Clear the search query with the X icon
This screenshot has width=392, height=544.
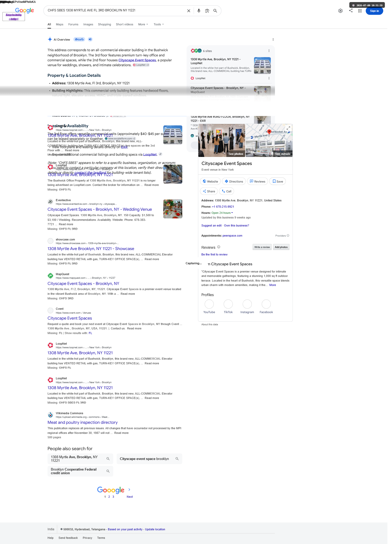[189, 11]
